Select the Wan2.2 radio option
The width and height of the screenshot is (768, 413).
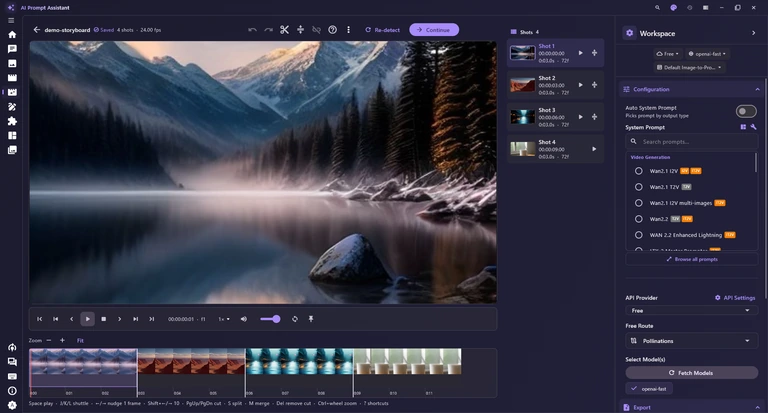coord(639,219)
